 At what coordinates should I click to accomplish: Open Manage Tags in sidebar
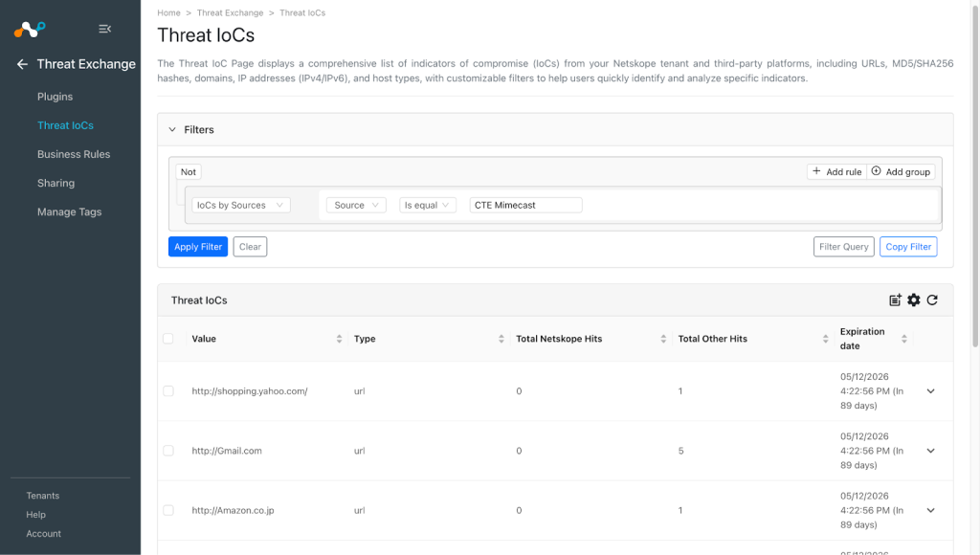coord(69,211)
